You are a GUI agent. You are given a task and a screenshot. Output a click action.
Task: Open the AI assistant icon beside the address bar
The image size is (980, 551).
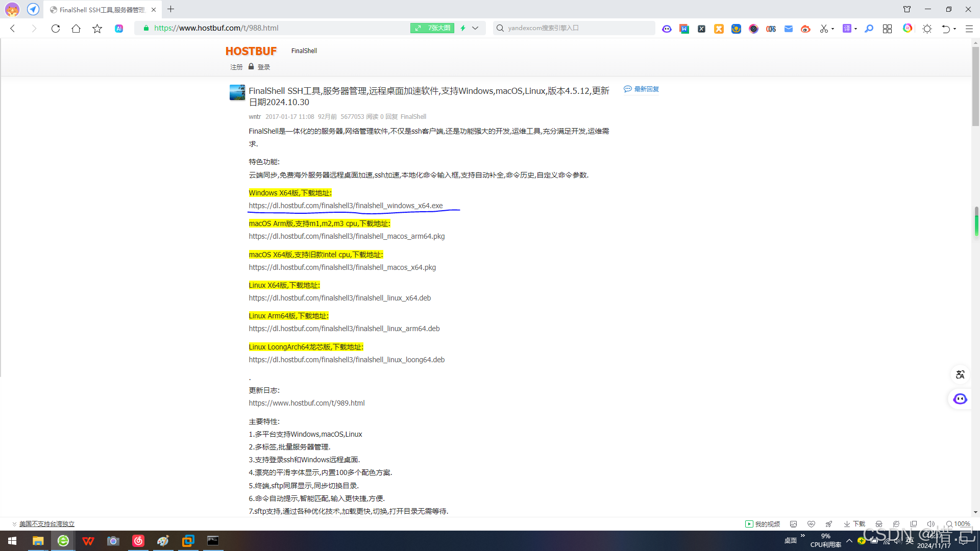pos(119,29)
